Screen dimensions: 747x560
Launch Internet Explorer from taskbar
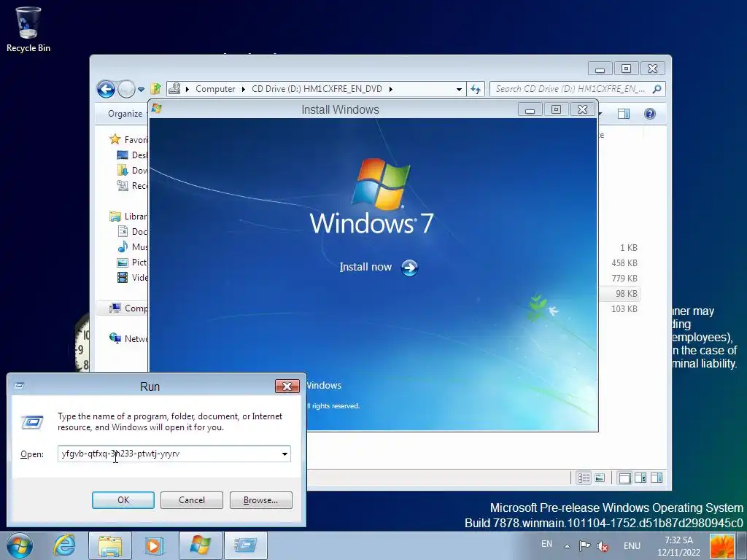pos(64,545)
